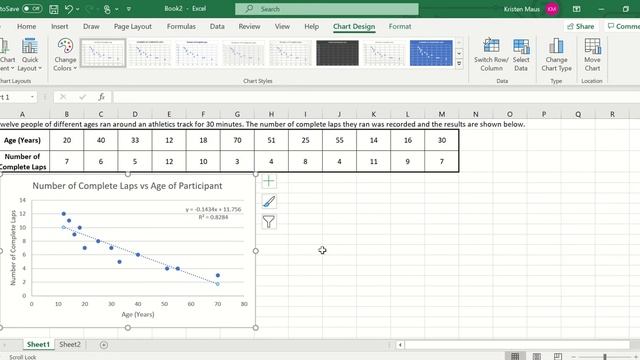Viewport: 640px width, 360px height.
Task: Switch to Page Layout tab
Action: [133, 27]
